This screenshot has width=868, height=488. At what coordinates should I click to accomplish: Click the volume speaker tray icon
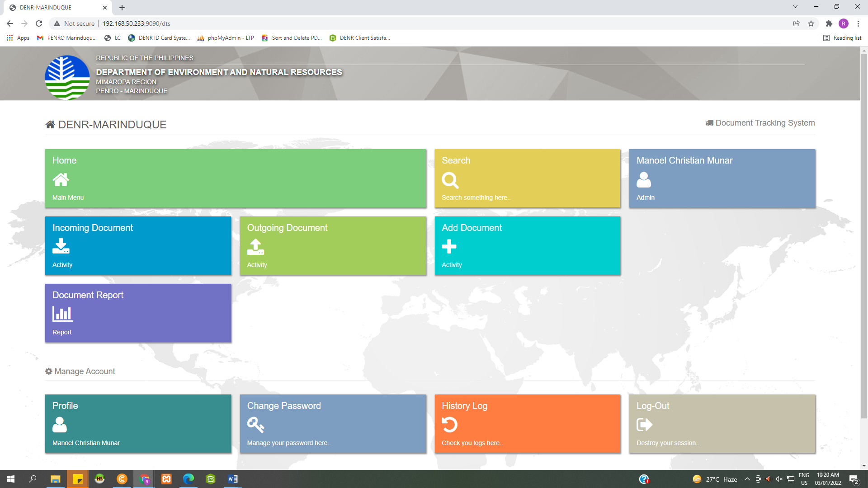point(779,479)
